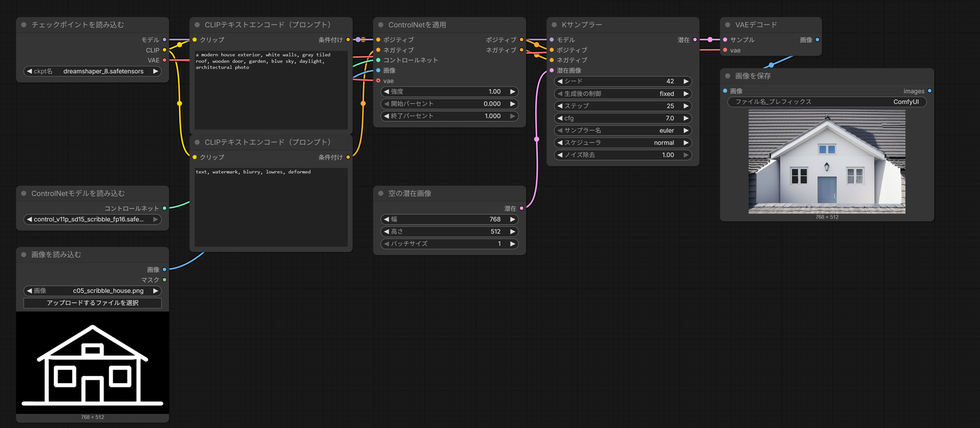Collapse the VAEデコード node via title dot
980x428 pixels.
tap(728, 25)
